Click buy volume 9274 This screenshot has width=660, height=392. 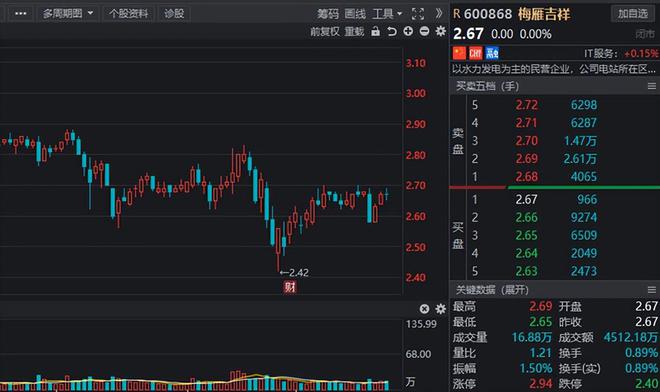tap(583, 217)
